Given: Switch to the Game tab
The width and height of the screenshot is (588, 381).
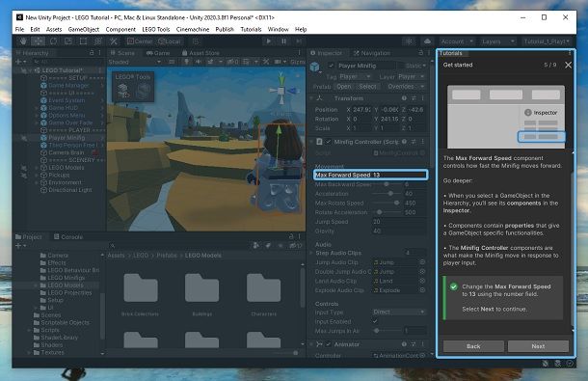Looking at the screenshot, I should coord(158,53).
